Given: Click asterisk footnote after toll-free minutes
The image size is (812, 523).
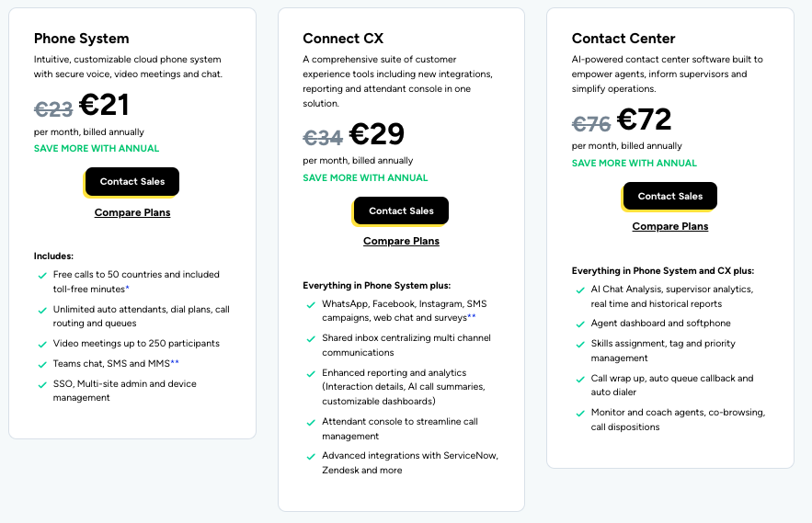Looking at the screenshot, I should click(127, 289).
